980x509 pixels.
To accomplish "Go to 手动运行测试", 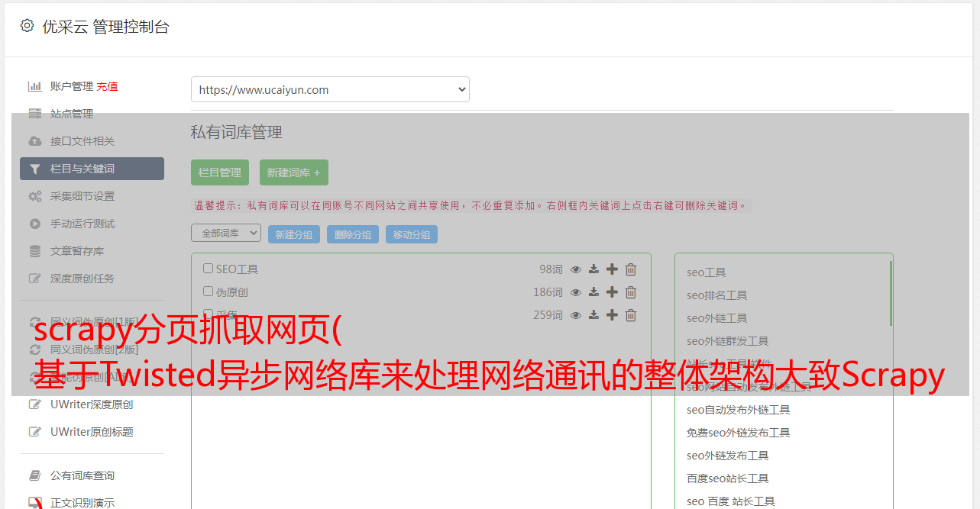I will click(x=82, y=224).
